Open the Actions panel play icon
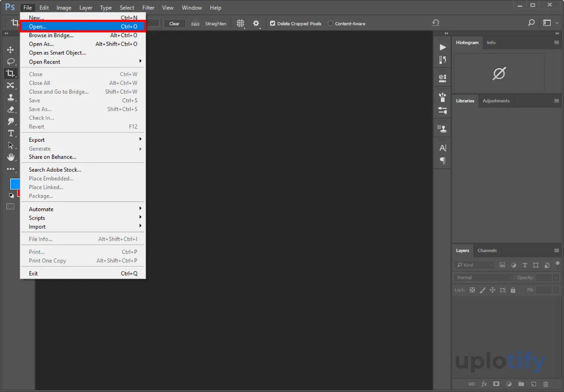This screenshot has width=564, height=392. [443, 47]
